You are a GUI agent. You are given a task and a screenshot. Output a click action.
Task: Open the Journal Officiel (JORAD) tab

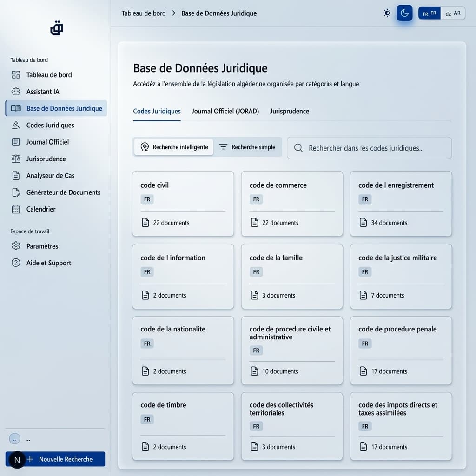(225, 112)
